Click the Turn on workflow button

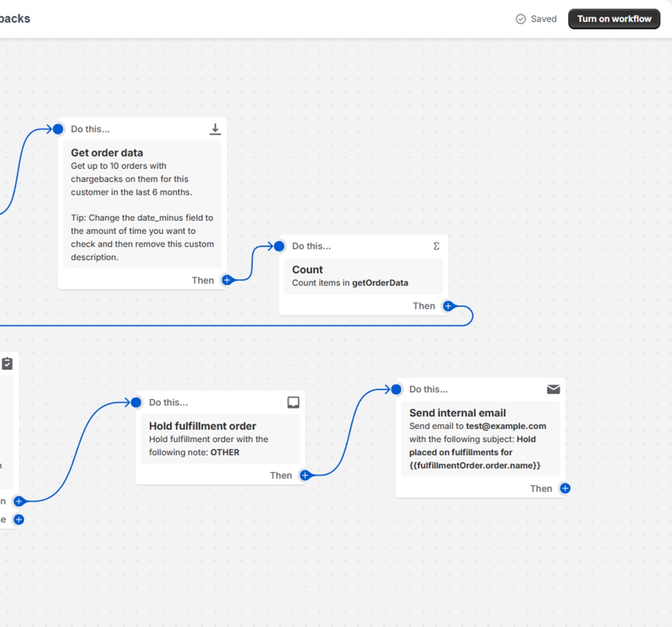click(x=614, y=19)
